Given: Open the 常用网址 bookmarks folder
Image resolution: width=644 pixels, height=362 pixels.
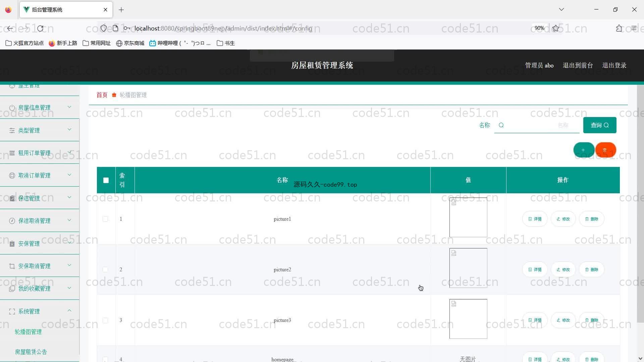Looking at the screenshot, I should click(97, 43).
